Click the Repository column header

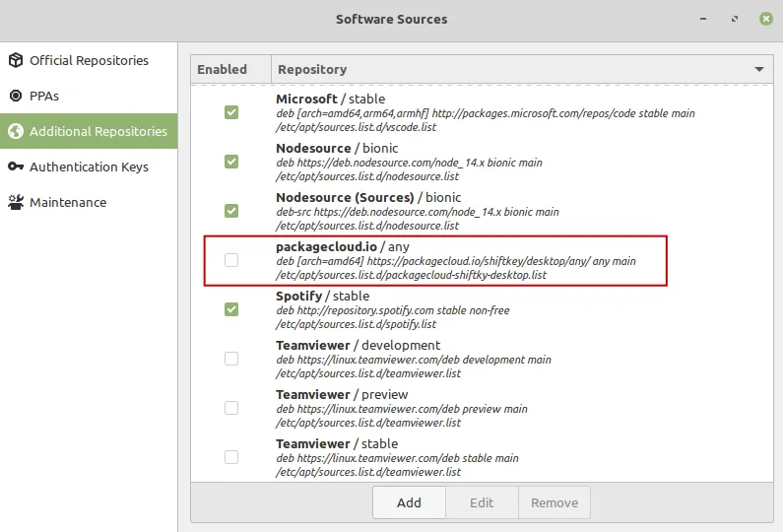tap(522, 69)
